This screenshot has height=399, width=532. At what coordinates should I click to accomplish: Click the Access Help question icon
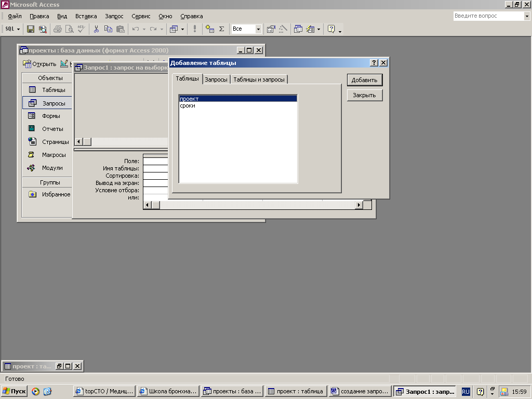(331, 29)
